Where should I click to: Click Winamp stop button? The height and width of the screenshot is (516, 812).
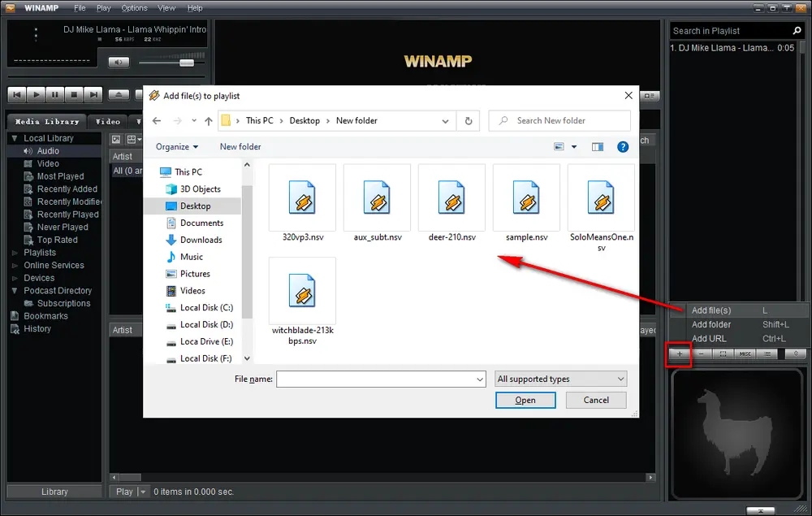(74, 94)
